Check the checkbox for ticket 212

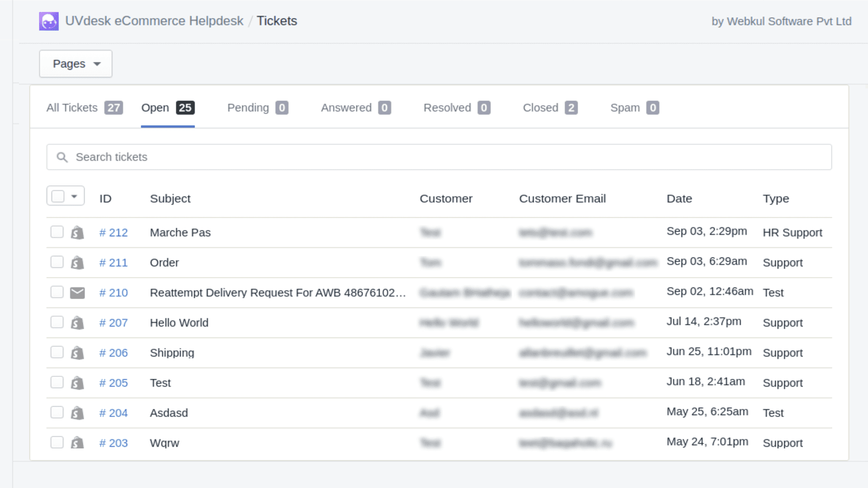[56, 232]
